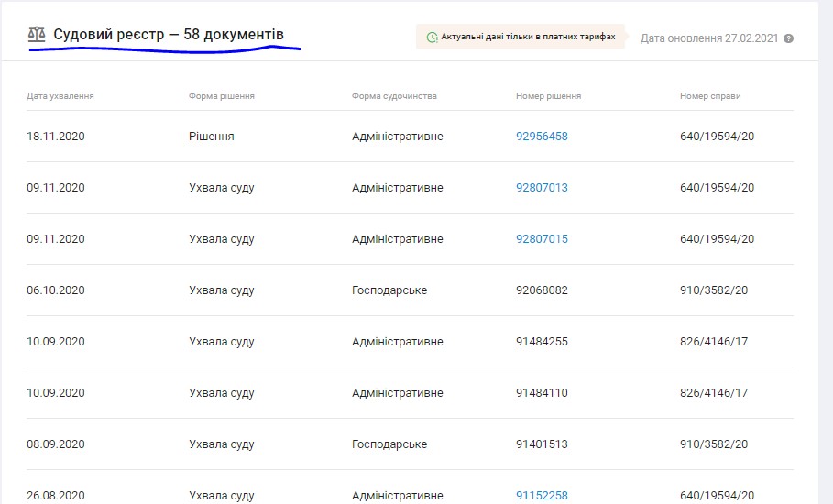Click the scales icon beside Судовий реєстр
833x504 pixels.
click(x=37, y=35)
